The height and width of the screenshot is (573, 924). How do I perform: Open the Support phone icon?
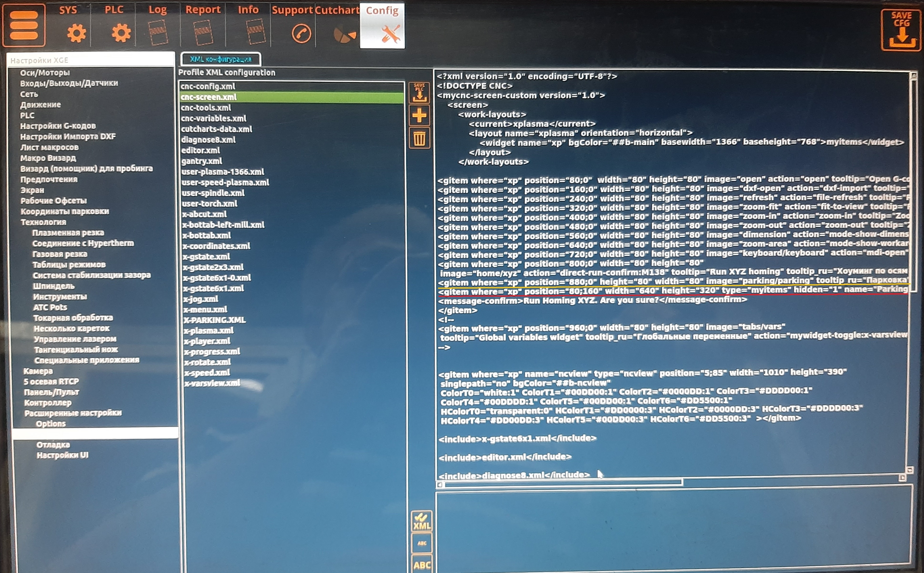301,34
